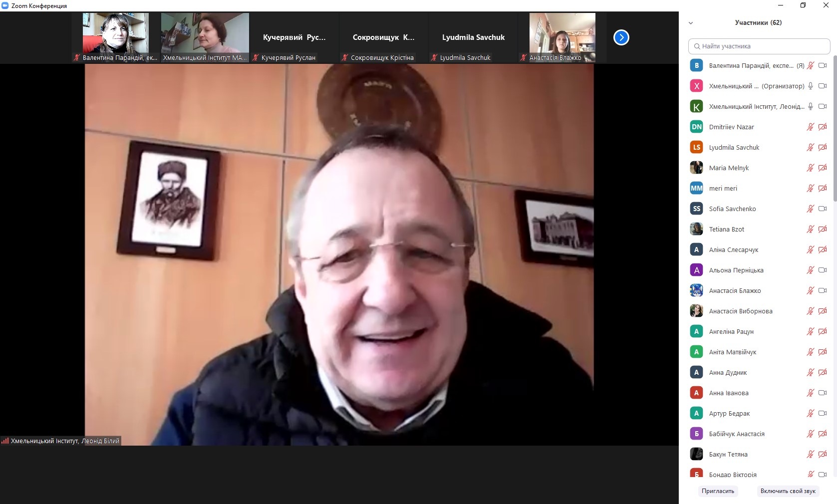Screen dimensions: 837x504
Task: Select participant Аніта Матвійчук in the list
Action: pos(759,352)
